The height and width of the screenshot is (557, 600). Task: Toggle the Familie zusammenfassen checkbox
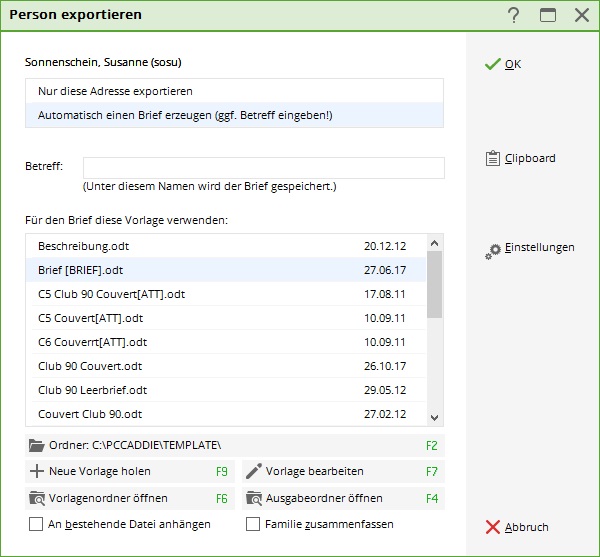253,523
